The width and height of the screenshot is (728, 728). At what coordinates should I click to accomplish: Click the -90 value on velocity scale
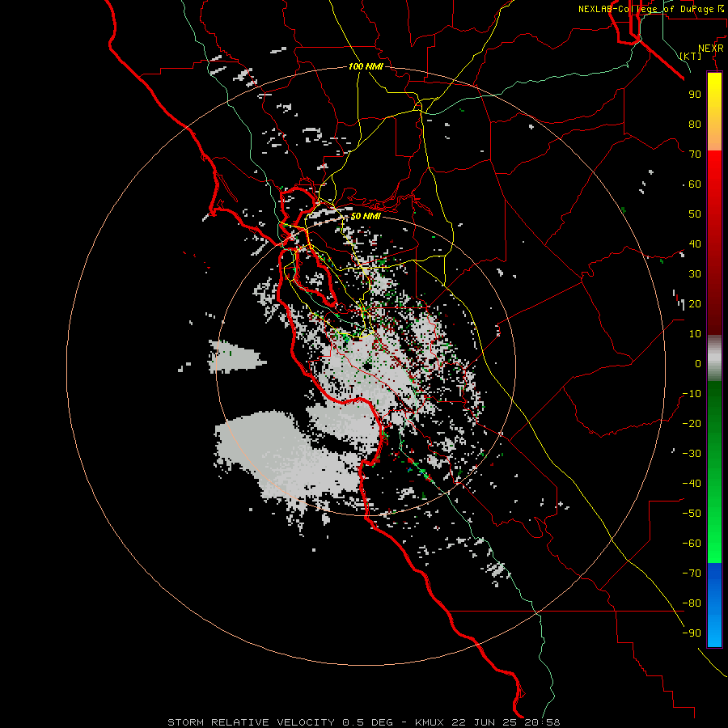point(692,633)
